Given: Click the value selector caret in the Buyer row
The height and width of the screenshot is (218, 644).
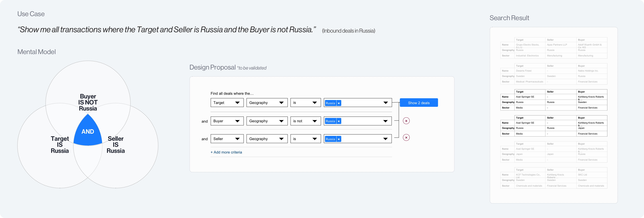Looking at the screenshot, I should tap(385, 121).
